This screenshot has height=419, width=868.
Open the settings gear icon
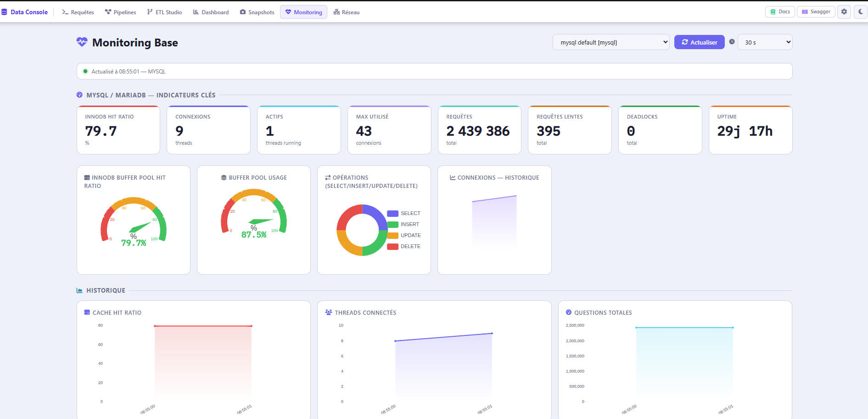[x=844, y=12]
